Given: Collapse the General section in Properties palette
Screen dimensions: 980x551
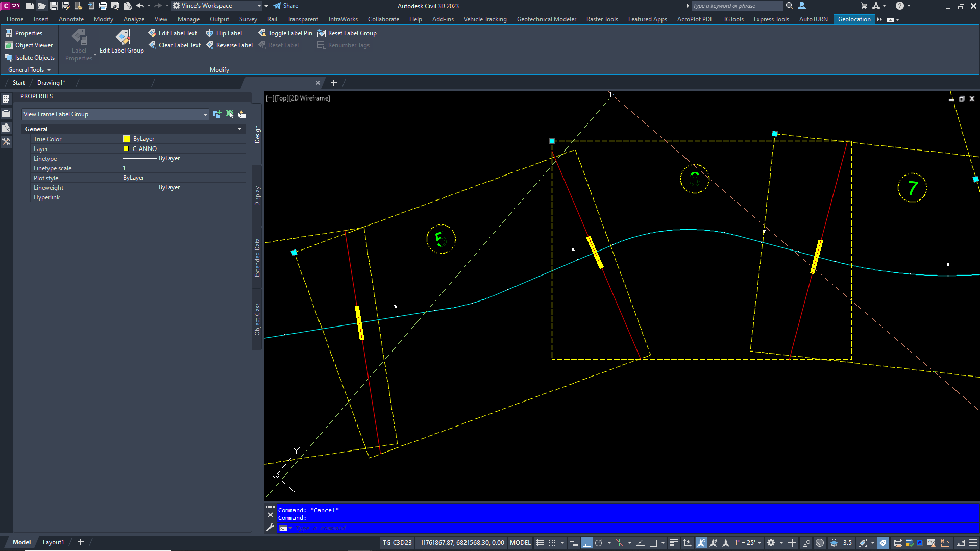Looking at the screenshot, I should [239, 129].
